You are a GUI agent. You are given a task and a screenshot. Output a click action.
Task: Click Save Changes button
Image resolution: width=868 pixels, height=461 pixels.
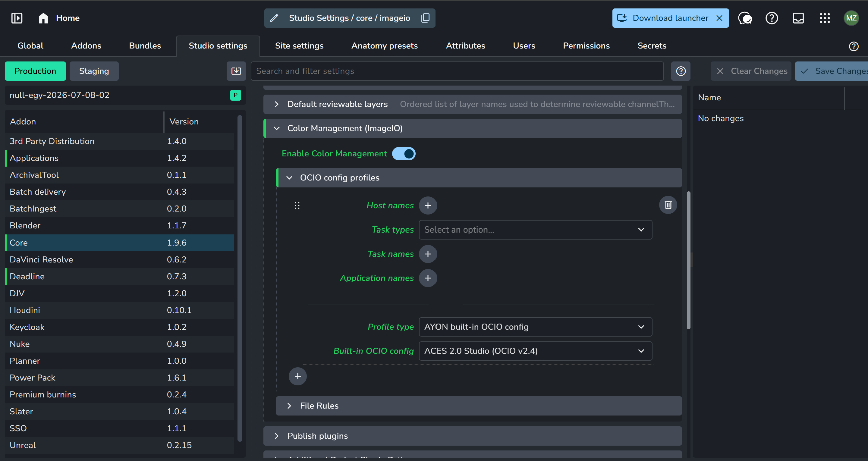832,71
